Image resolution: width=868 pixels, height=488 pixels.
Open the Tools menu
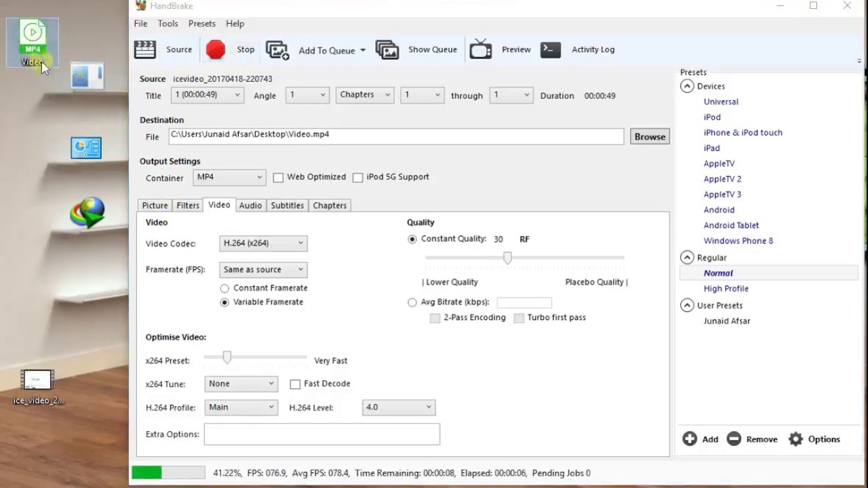pos(168,24)
